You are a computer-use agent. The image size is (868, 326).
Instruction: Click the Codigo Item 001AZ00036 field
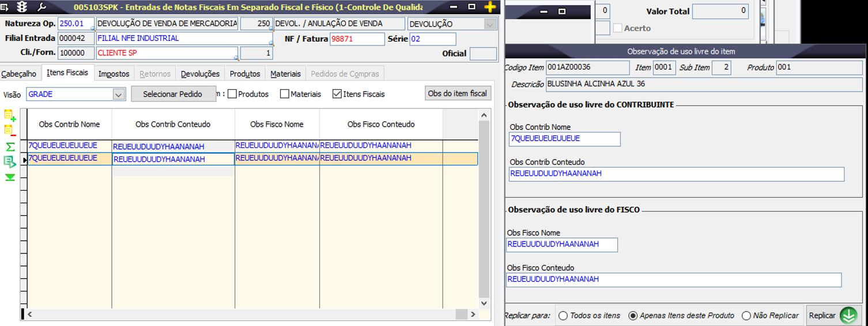[x=588, y=67]
